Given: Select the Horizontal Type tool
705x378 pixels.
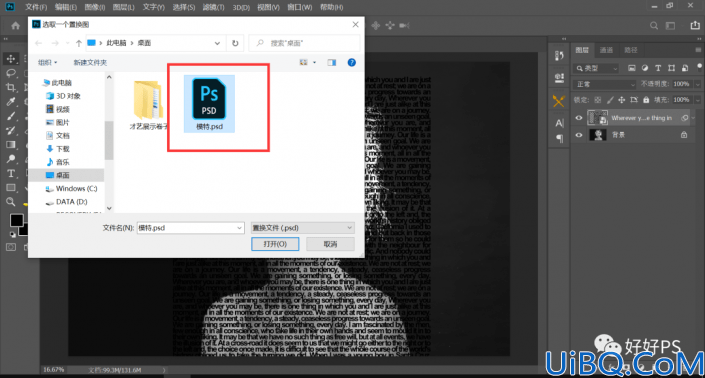Looking at the screenshot, I should [x=11, y=173].
